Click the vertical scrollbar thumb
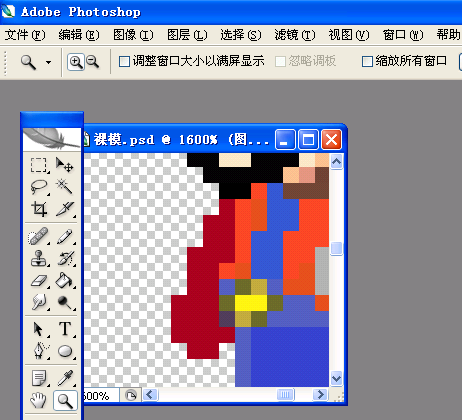The image size is (462, 420). pyautogui.click(x=336, y=249)
